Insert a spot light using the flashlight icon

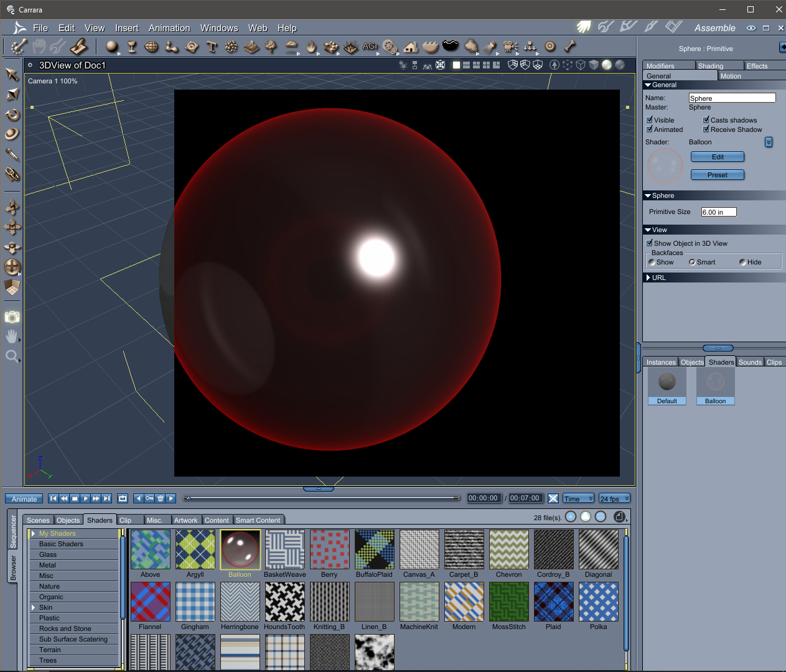490,47
